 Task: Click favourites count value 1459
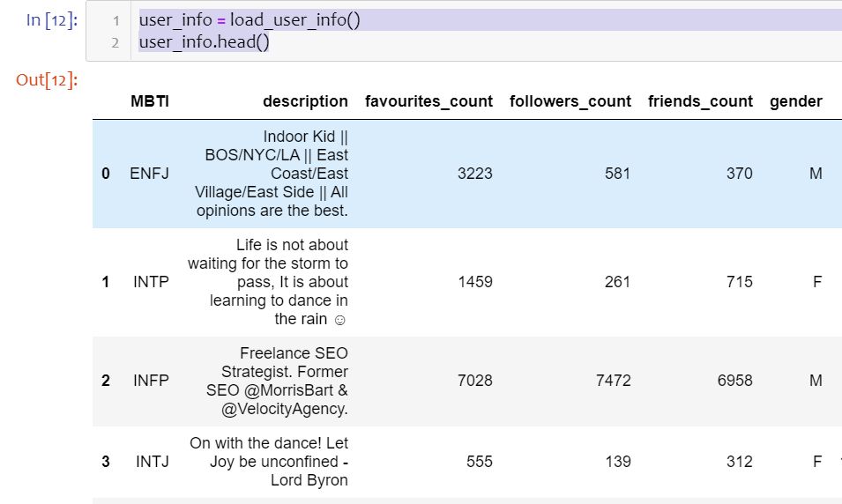click(475, 282)
